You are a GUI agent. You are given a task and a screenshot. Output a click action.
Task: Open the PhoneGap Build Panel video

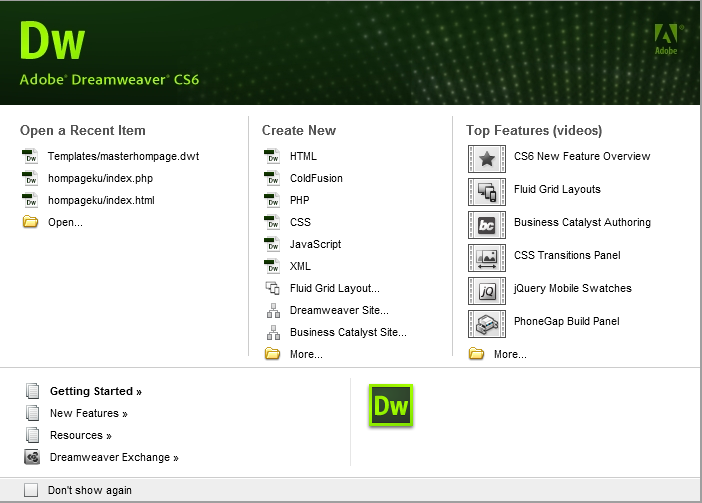point(567,321)
